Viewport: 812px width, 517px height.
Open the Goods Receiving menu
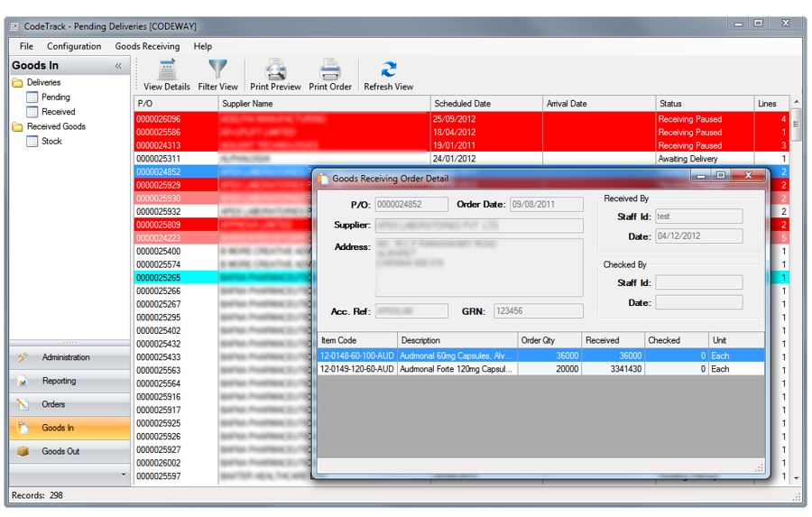coord(147,46)
